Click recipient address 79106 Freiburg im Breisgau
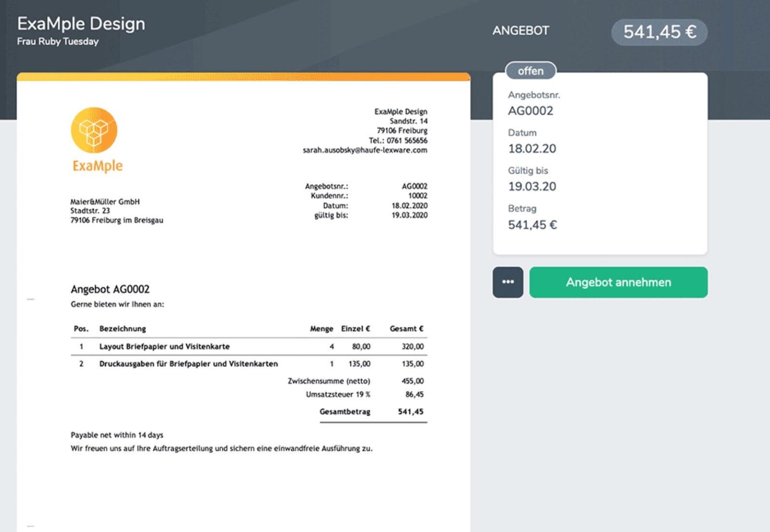 [117, 220]
